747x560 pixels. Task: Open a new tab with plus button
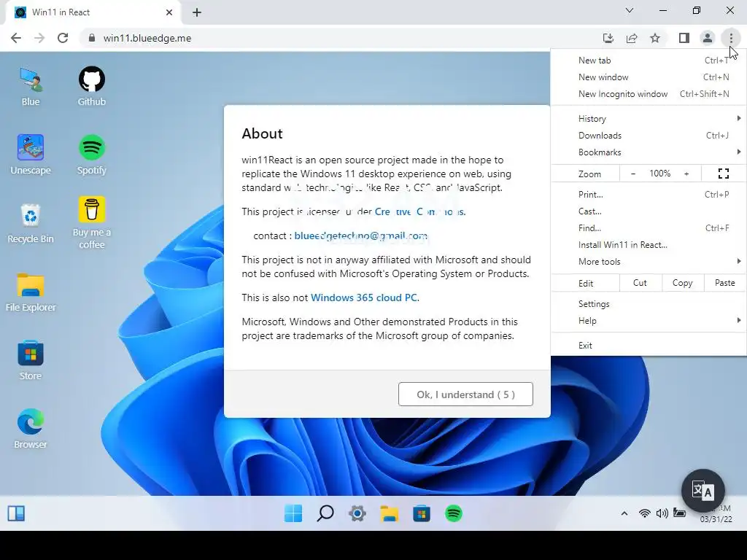click(197, 12)
